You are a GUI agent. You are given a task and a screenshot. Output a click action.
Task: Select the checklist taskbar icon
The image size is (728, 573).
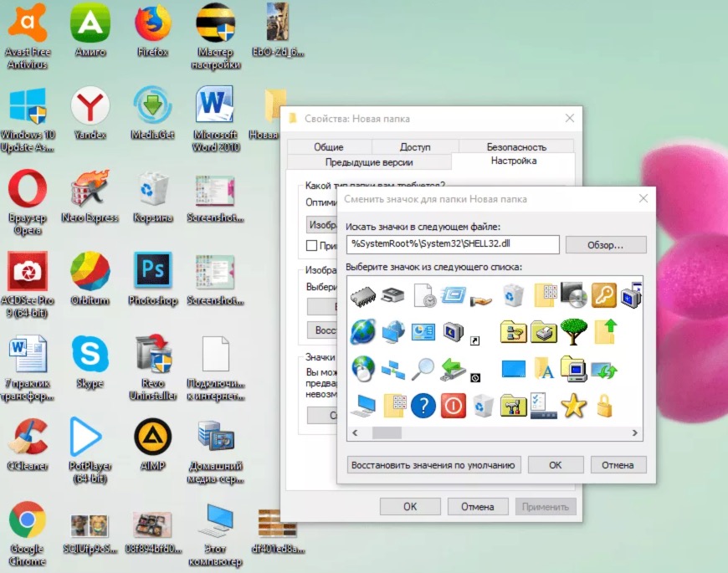pos(543,406)
